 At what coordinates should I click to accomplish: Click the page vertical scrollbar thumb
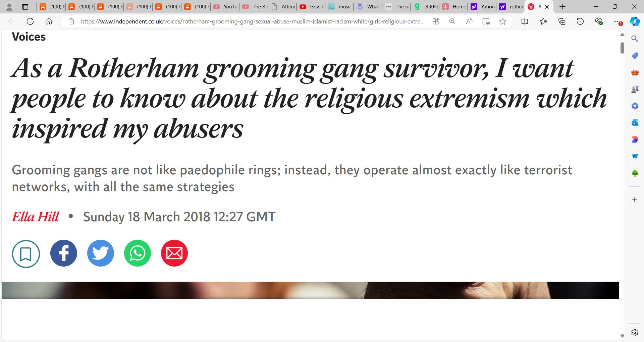tap(622, 48)
